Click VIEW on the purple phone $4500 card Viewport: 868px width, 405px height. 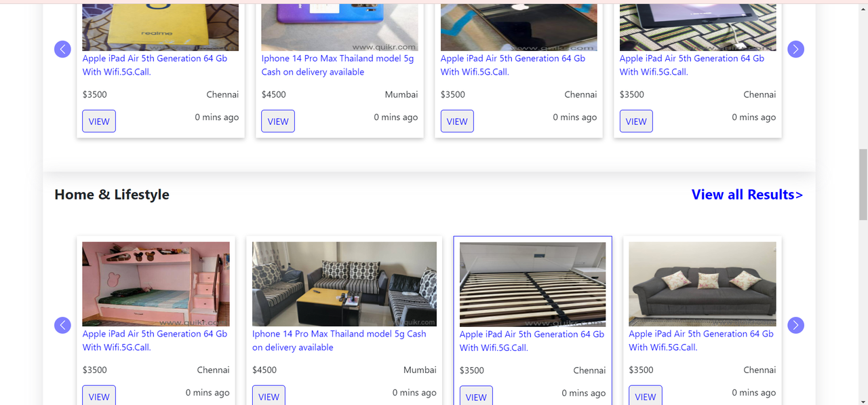pyautogui.click(x=278, y=121)
